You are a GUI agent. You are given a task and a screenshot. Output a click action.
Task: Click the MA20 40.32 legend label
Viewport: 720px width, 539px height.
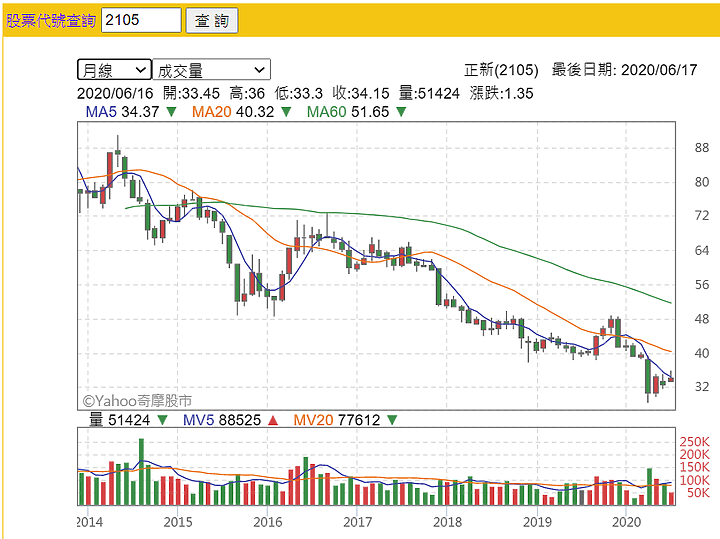233,112
